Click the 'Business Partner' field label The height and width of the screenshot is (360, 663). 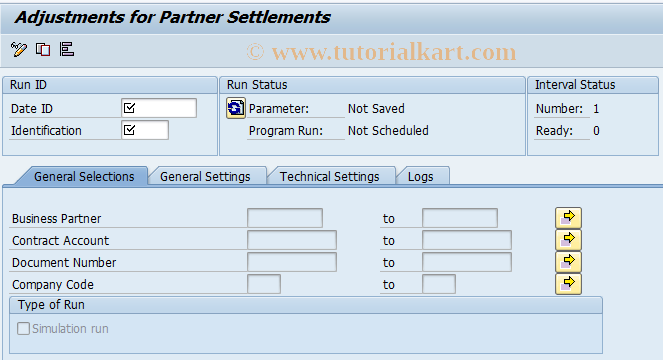tap(56, 219)
